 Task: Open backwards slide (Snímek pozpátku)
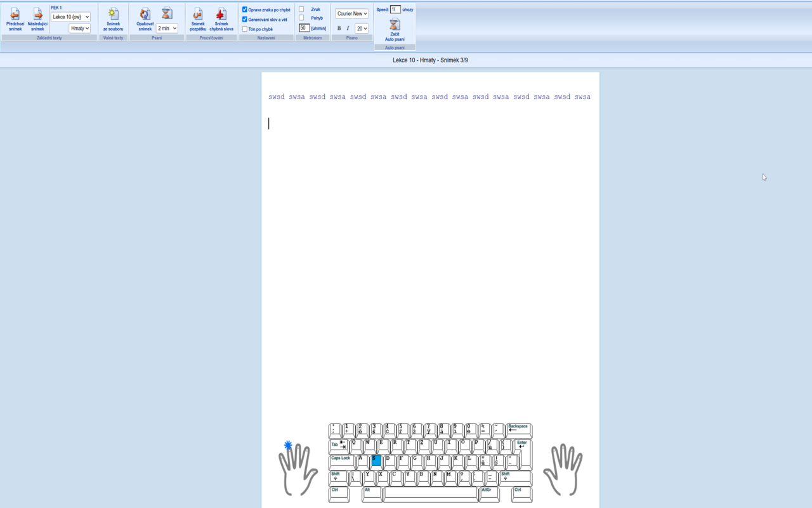198,19
